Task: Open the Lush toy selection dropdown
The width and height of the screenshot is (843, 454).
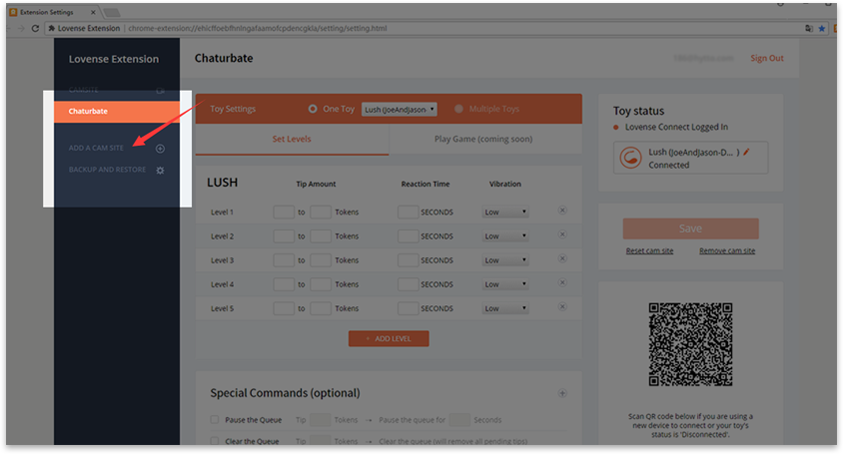Action: coord(399,109)
